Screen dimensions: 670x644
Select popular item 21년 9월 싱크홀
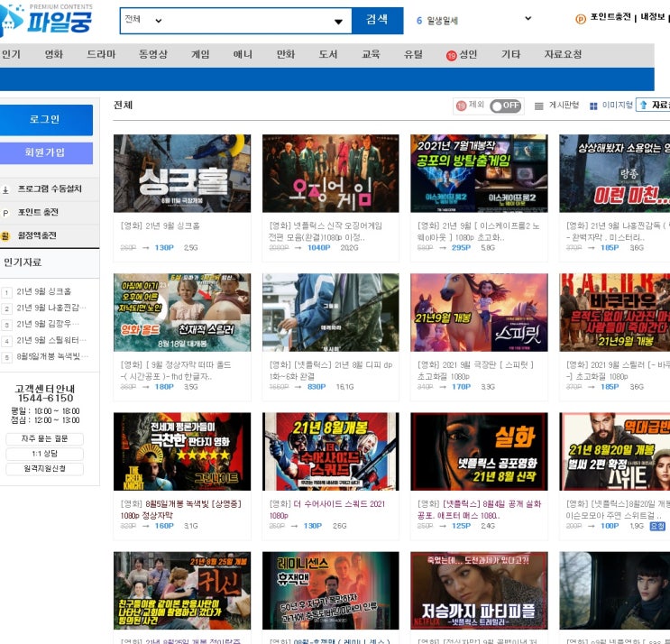point(43,292)
